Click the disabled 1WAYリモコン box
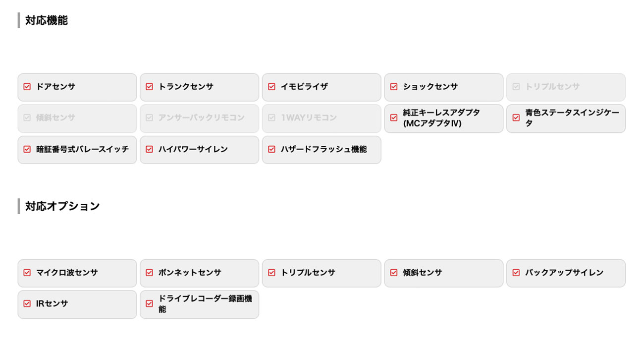644x354 pixels. pyautogui.click(x=322, y=118)
